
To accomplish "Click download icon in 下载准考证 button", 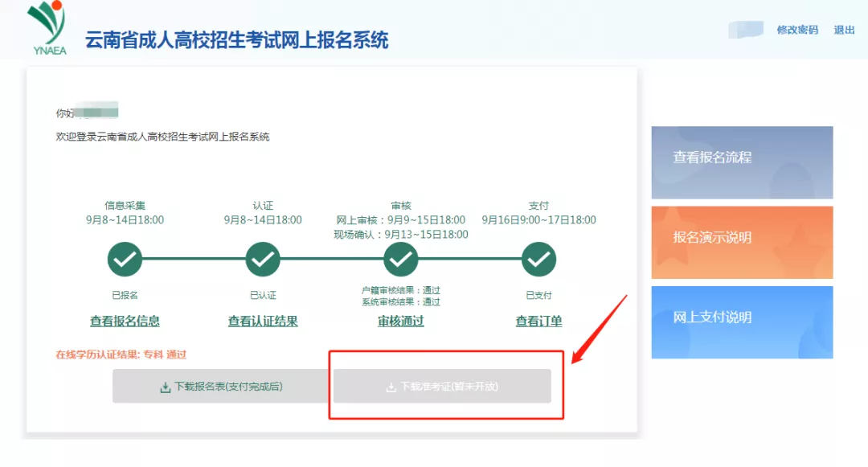I will coord(391,387).
